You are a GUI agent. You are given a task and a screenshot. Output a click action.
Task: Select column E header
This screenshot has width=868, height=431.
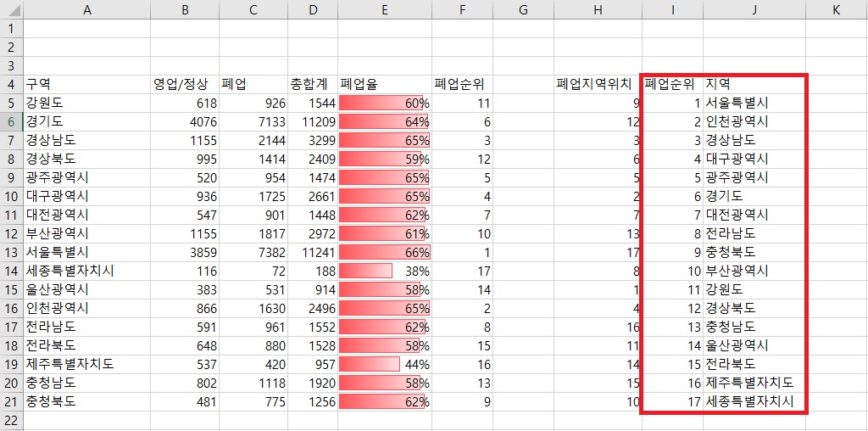[385, 8]
